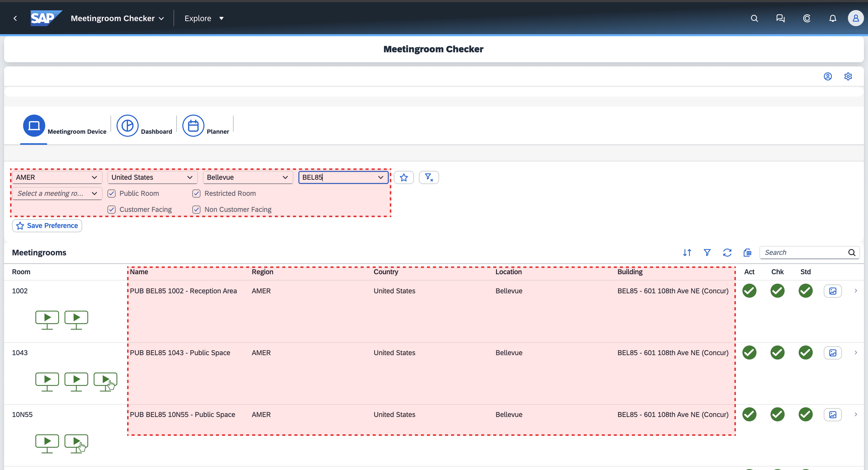Click the Save Preference button

47,226
